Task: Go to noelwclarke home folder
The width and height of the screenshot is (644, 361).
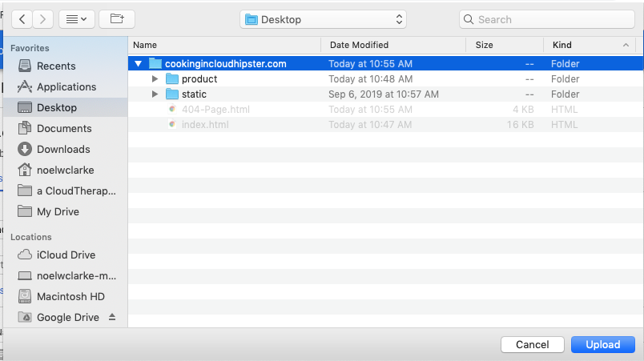Action: [66, 170]
